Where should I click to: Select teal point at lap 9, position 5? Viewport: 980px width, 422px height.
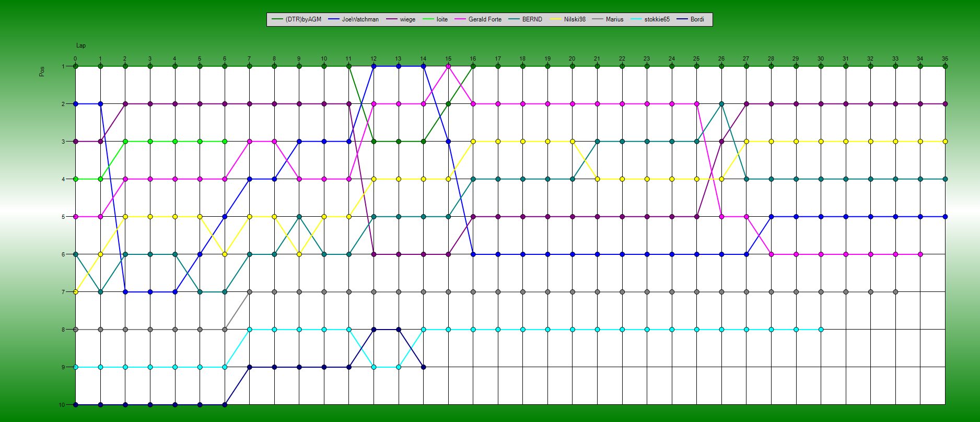299,217
